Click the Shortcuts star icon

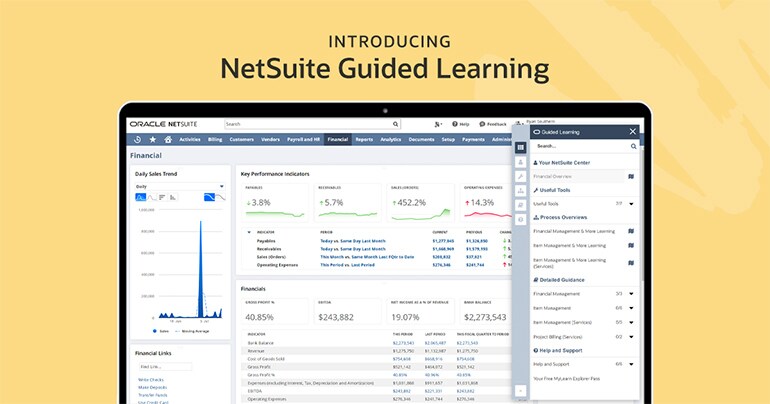(x=153, y=139)
